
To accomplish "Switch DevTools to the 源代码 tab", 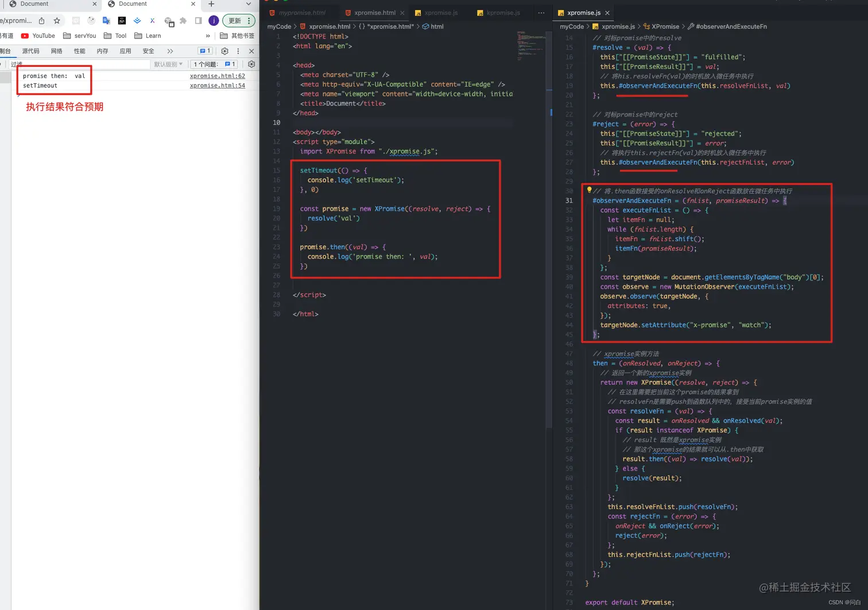I will pyautogui.click(x=31, y=51).
